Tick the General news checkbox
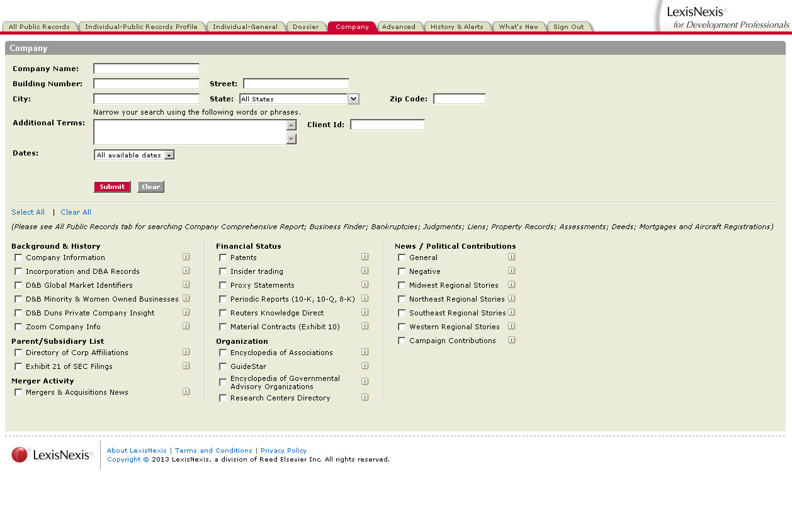 (x=402, y=258)
